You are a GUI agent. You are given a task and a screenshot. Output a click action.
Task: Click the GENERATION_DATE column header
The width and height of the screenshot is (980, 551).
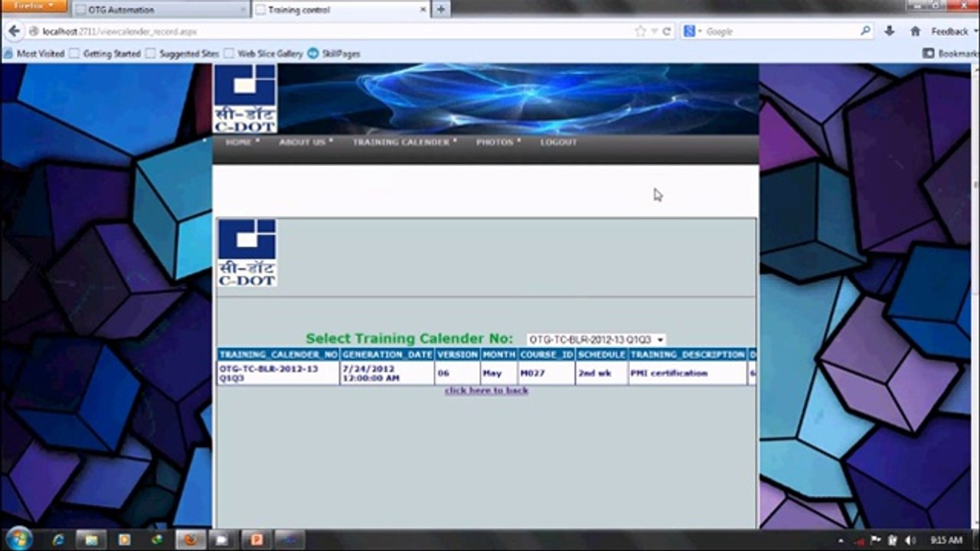pyautogui.click(x=387, y=355)
